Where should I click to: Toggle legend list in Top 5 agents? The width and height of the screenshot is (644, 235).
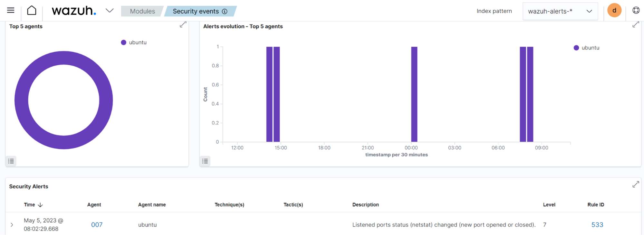(x=11, y=161)
